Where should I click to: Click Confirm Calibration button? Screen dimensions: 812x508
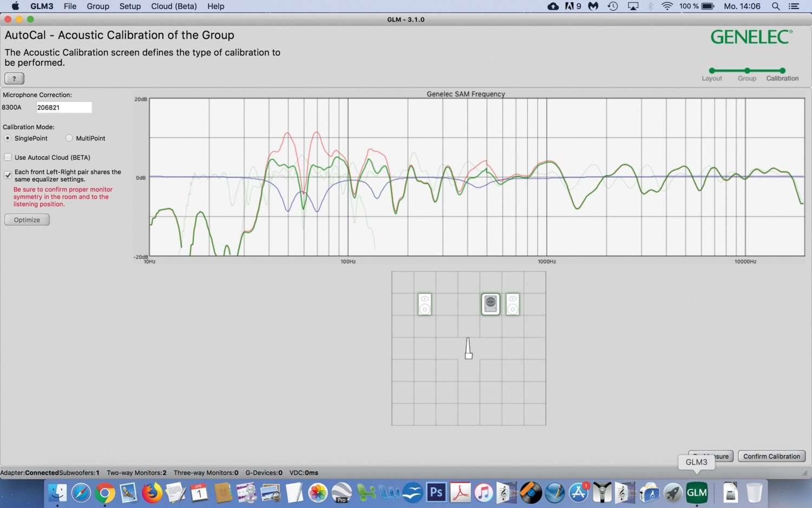[x=771, y=456]
